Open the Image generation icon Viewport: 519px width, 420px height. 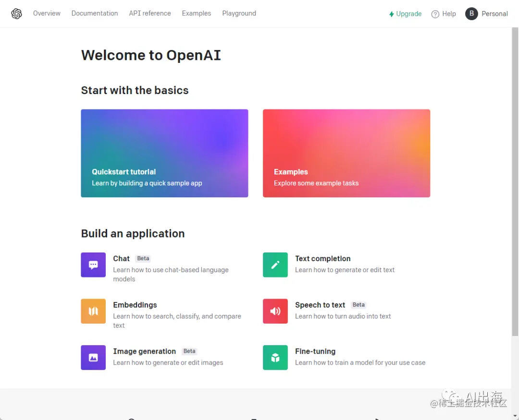tap(93, 358)
